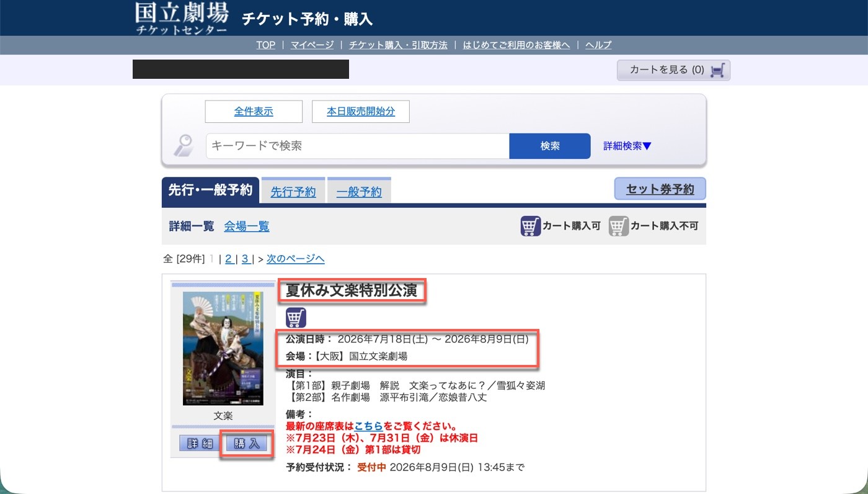Select the 先行・一般予約 tab

coord(210,191)
